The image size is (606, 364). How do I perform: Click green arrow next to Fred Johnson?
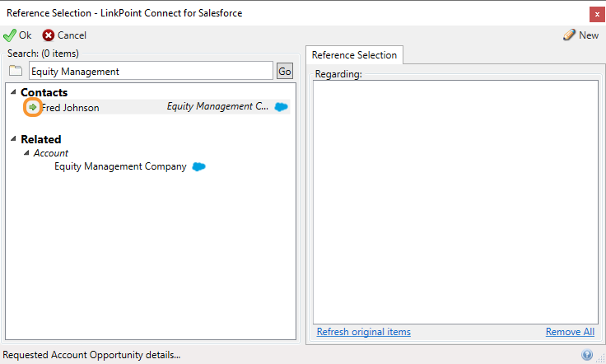33,107
